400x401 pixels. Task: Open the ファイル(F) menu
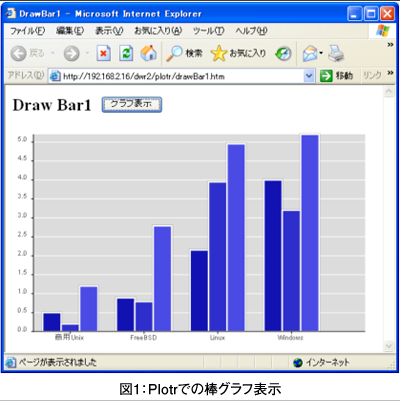[27, 31]
